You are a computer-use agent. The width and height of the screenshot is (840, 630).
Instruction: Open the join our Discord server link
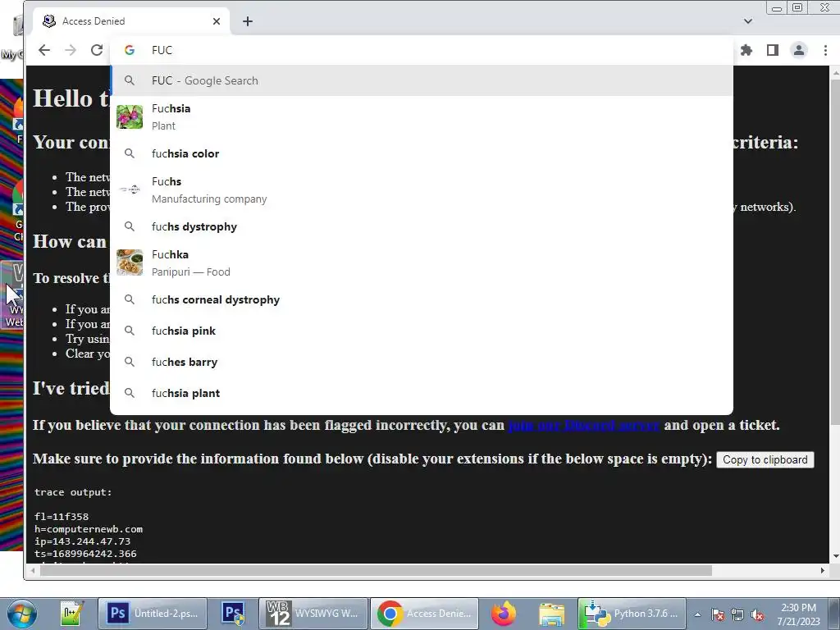pos(583,426)
